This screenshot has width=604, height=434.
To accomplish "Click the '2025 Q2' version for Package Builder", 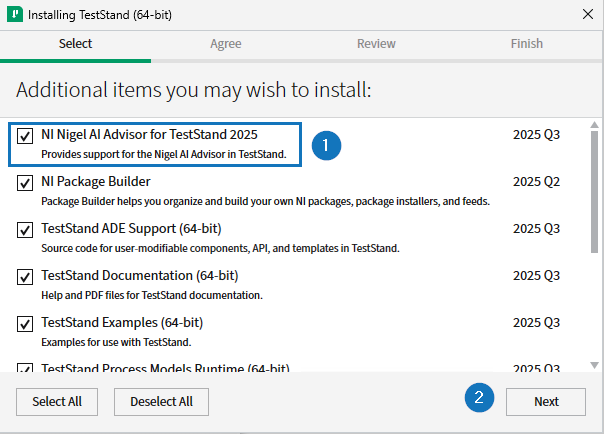I will tap(536, 181).
